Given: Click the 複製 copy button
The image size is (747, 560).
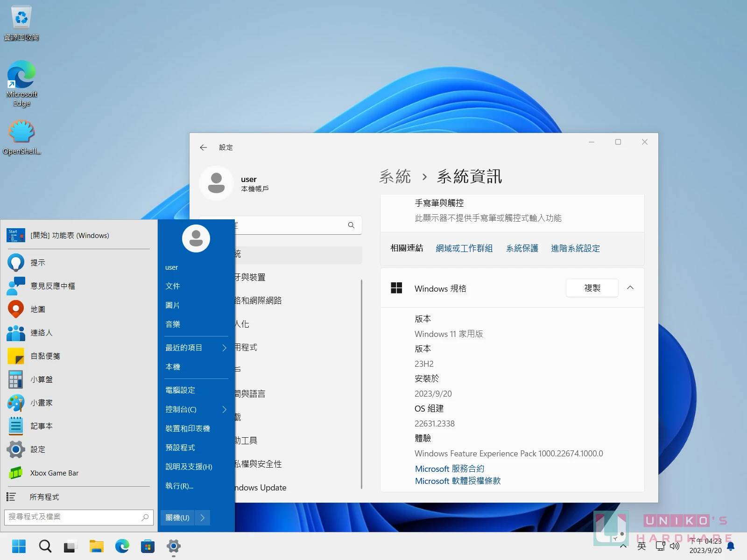Looking at the screenshot, I should [592, 288].
